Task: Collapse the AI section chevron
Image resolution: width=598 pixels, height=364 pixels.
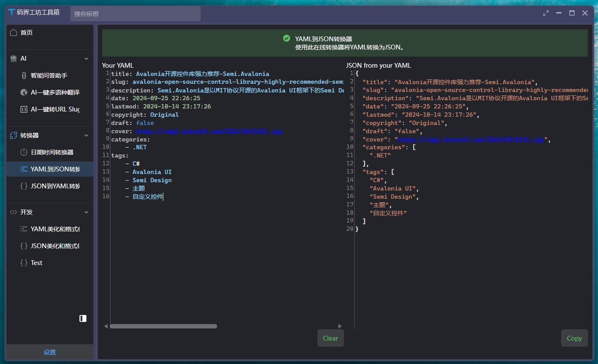Action: [x=86, y=59]
